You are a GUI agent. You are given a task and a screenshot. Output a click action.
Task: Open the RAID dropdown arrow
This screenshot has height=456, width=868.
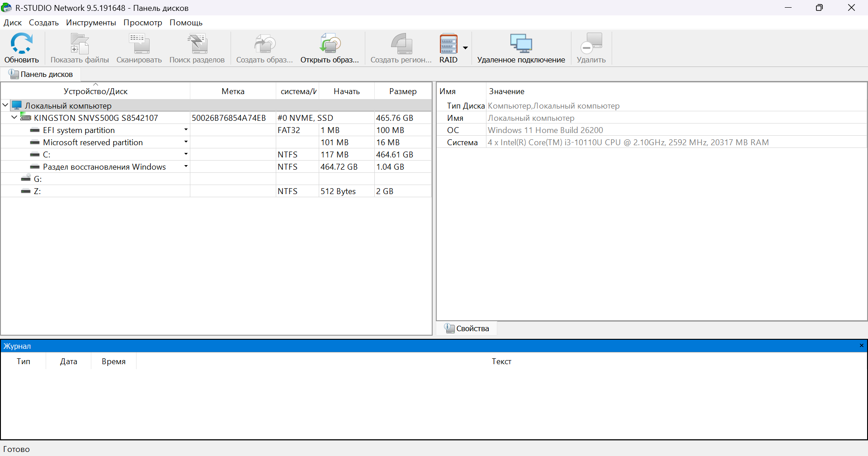point(465,48)
